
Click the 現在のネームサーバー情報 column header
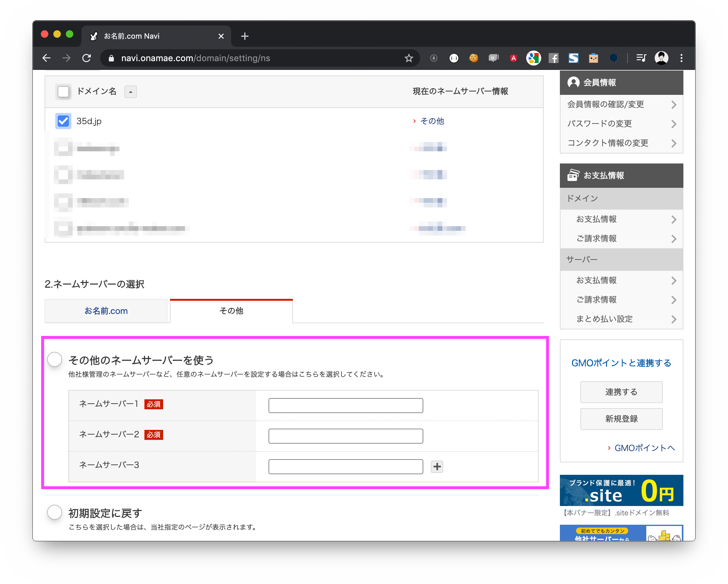(x=460, y=91)
